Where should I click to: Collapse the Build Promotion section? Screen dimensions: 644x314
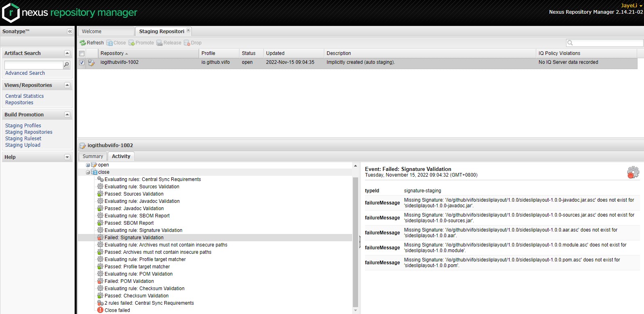tap(67, 115)
